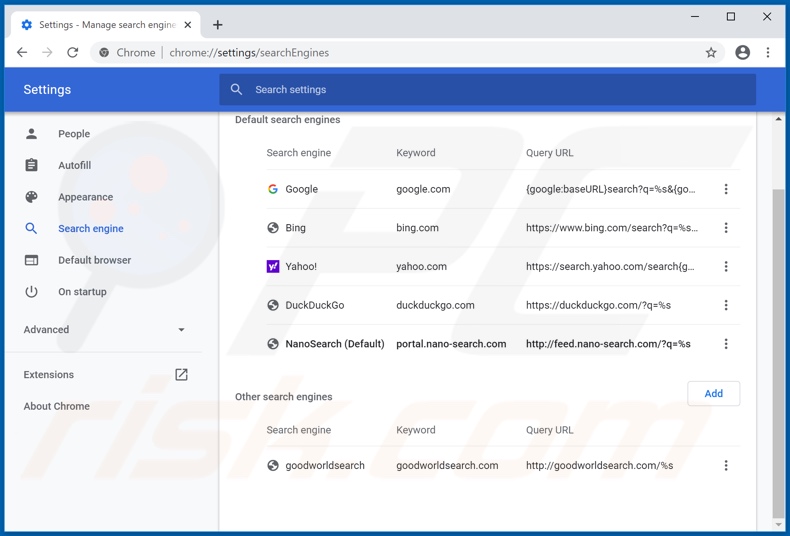Open Chrome's three-dot main menu
790x536 pixels.
[768, 53]
